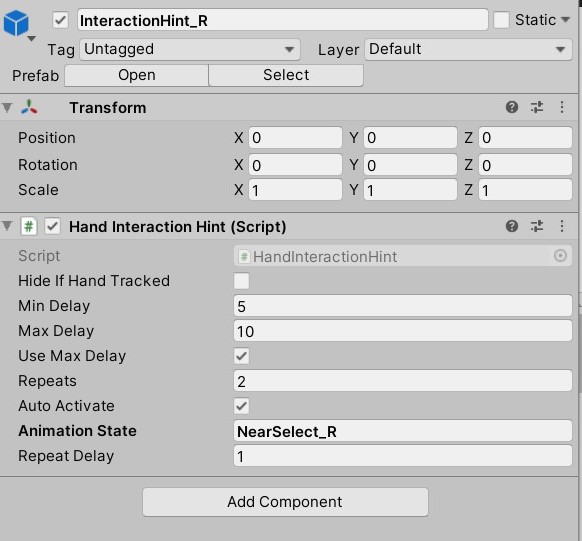
Task: Click the Position Z field
Action: (x=525, y=138)
